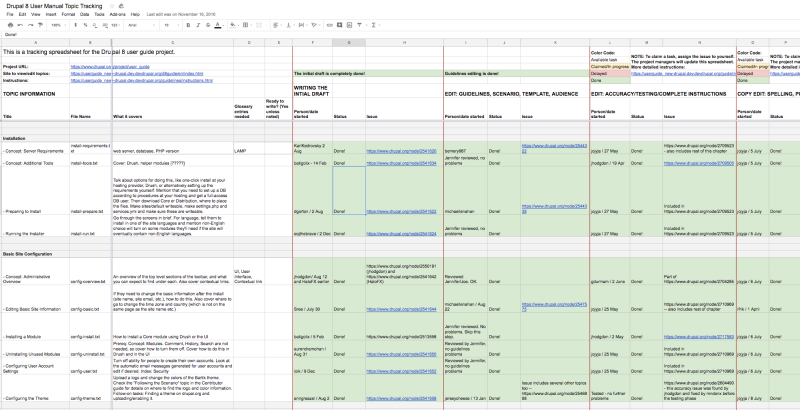Open the Instructions link
The height and width of the screenshot is (410, 800).
142,81
